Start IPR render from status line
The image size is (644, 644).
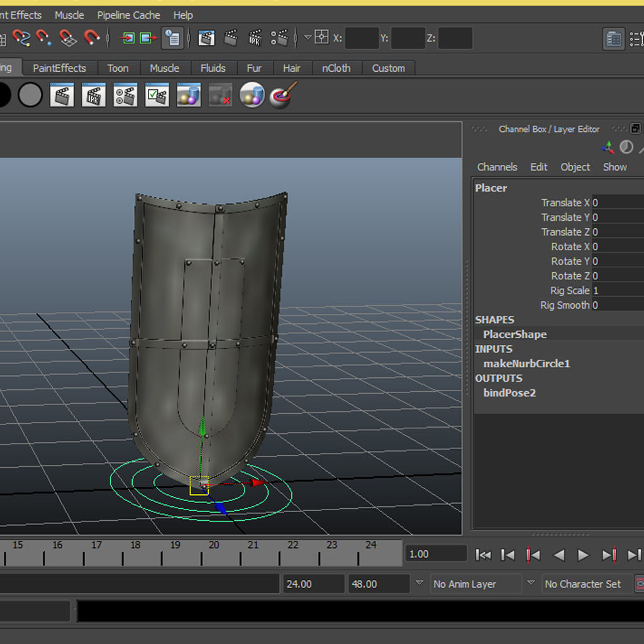pos(255,38)
